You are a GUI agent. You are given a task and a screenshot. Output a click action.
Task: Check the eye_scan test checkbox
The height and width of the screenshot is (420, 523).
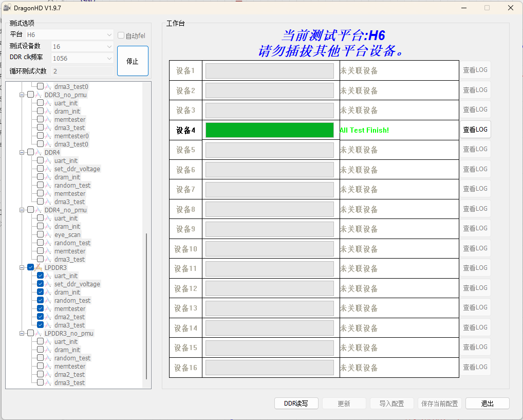click(40, 234)
